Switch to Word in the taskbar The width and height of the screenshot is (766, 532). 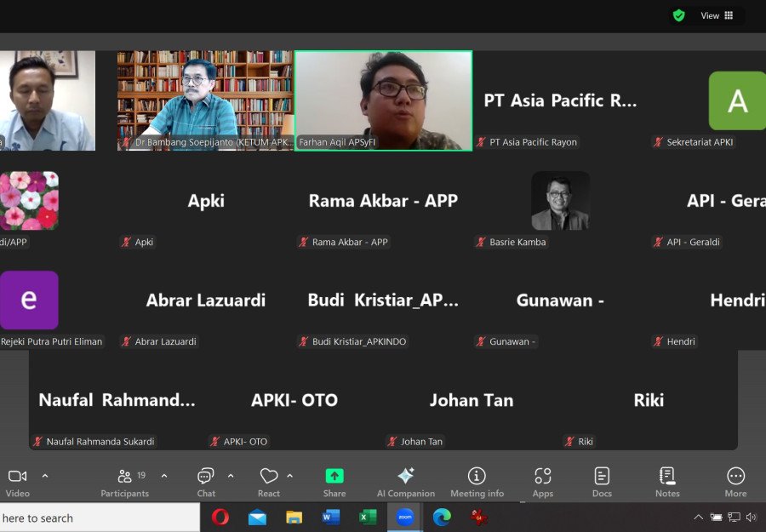point(331,517)
